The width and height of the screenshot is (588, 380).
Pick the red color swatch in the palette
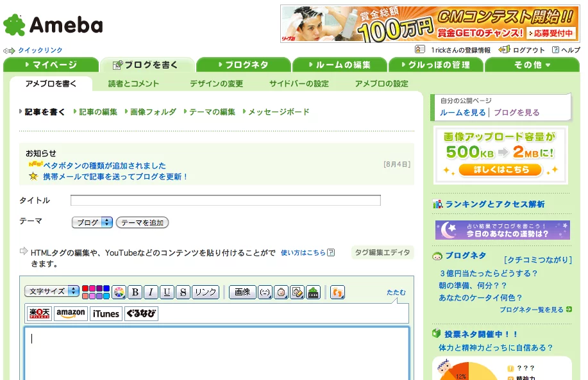pos(85,288)
